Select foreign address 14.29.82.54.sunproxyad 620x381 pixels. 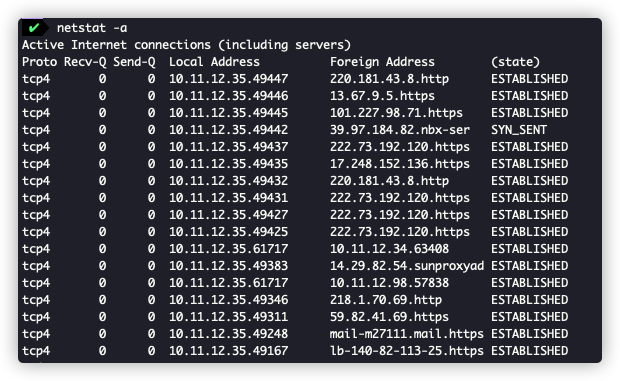407,266
